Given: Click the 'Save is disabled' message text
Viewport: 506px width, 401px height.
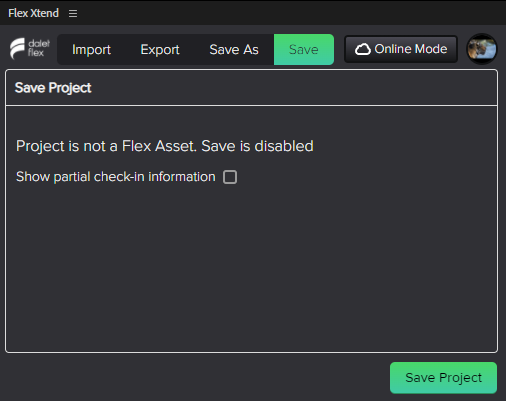Looking at the screenshot, I should [257, 146].
